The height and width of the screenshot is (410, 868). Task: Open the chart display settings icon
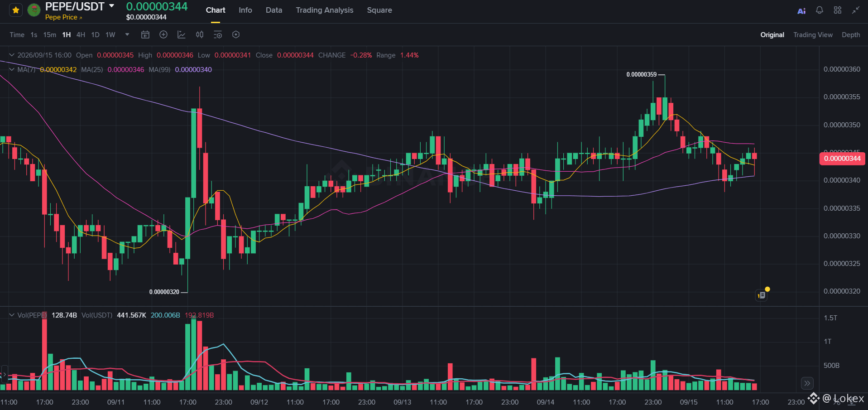tap(218, 34)
